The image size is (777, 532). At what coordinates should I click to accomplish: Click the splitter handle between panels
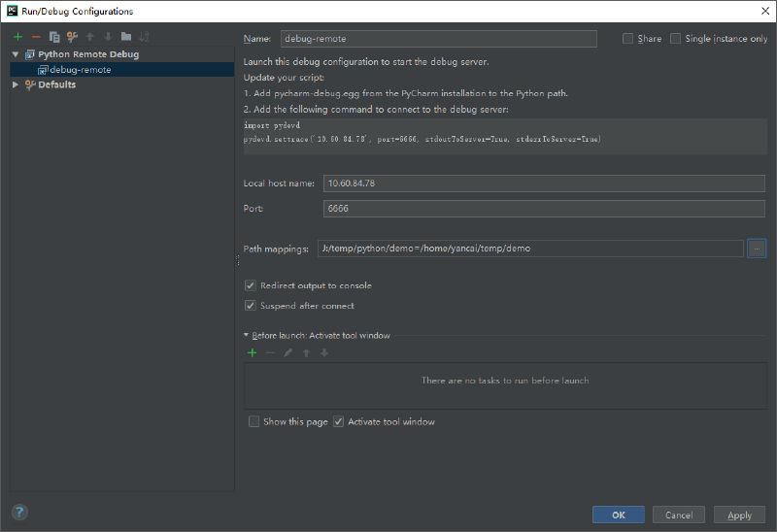click(238, 260)
